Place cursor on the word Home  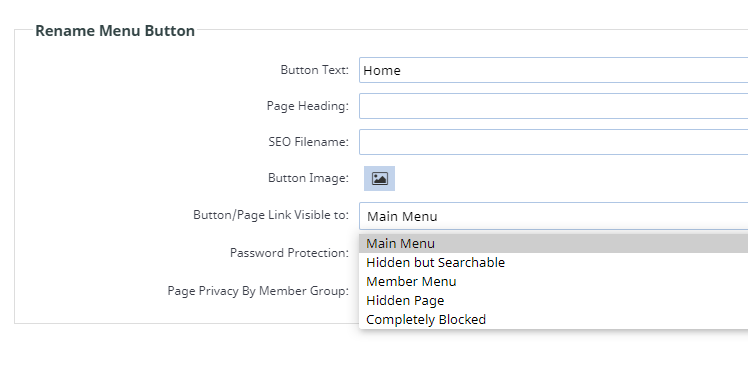pyautogui.click(x=382, y=71)
